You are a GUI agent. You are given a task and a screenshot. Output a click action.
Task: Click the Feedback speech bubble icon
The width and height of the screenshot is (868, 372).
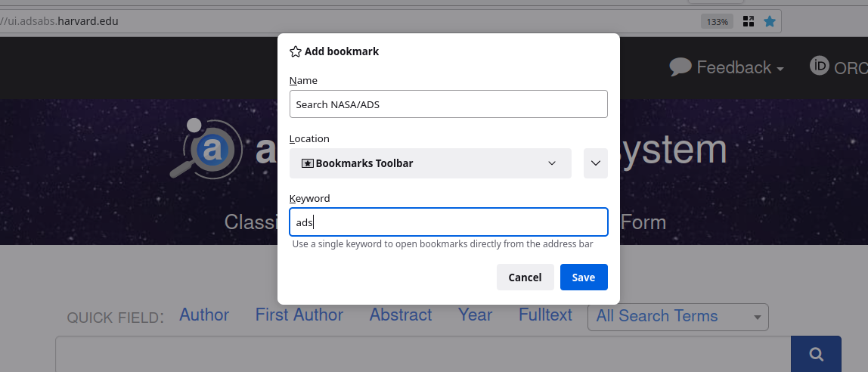click(x=680, y=67)
